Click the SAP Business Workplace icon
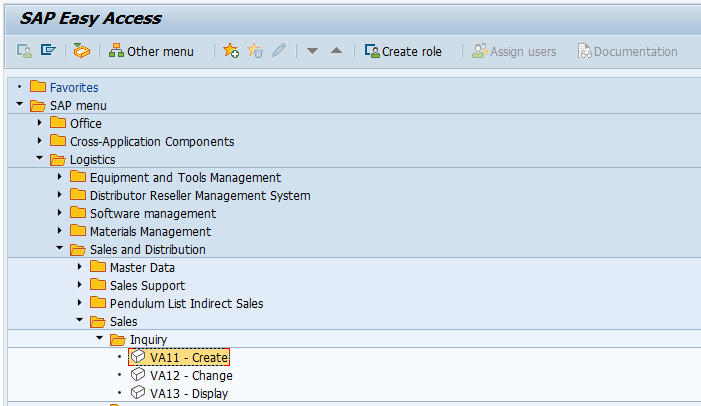Viewport: 701px width, 406px height. [x=81, y=51]
